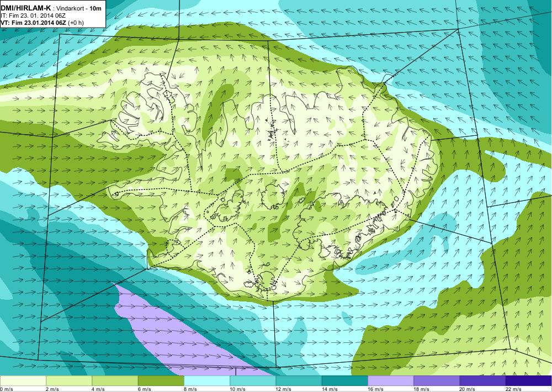Image resolution: width=552 pixels, height=392 pixels.
Task: Click the lavender 16 m/s legend swatch
Action: tap(391, 381)
